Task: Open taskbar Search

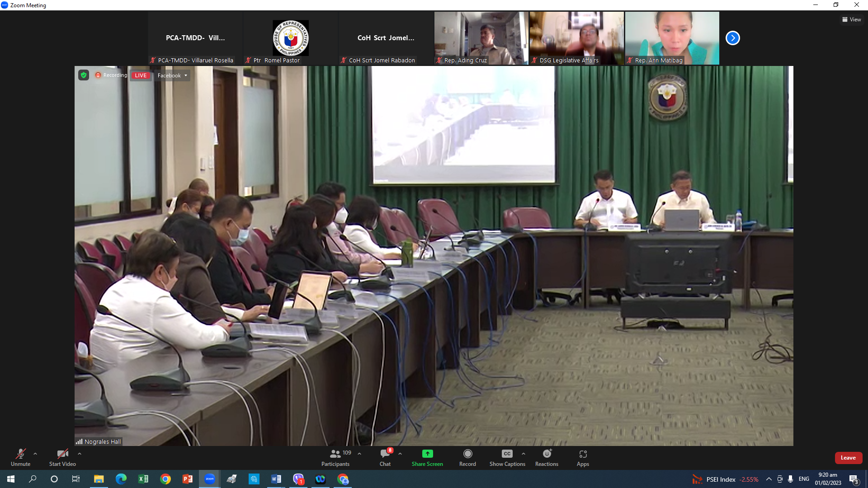Action: click(x=33, y=479)
